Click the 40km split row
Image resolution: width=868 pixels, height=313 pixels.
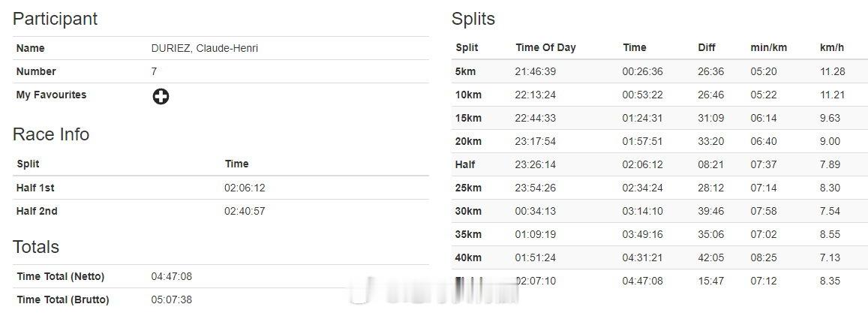(659, 257)
